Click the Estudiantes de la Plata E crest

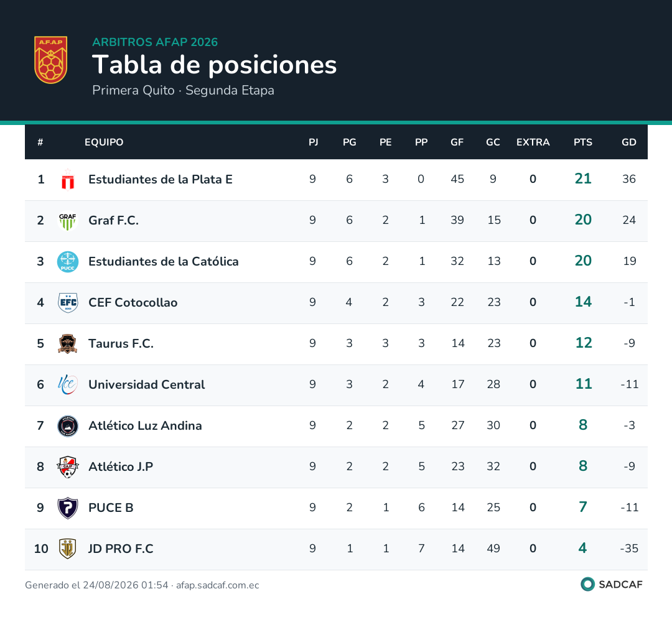pos(68,180)
